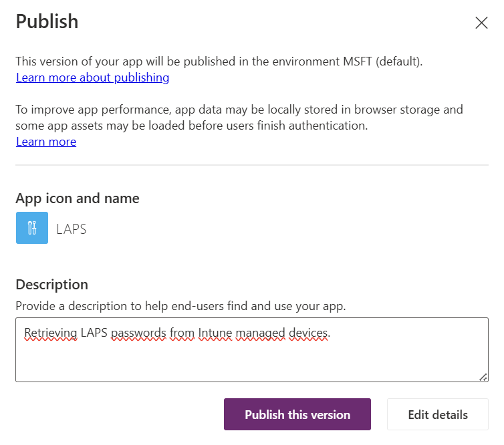Image resolution: width=504 pixels, height=445 pixels.
Task: Click the Publish dialog title
Action: pos(47,21)
